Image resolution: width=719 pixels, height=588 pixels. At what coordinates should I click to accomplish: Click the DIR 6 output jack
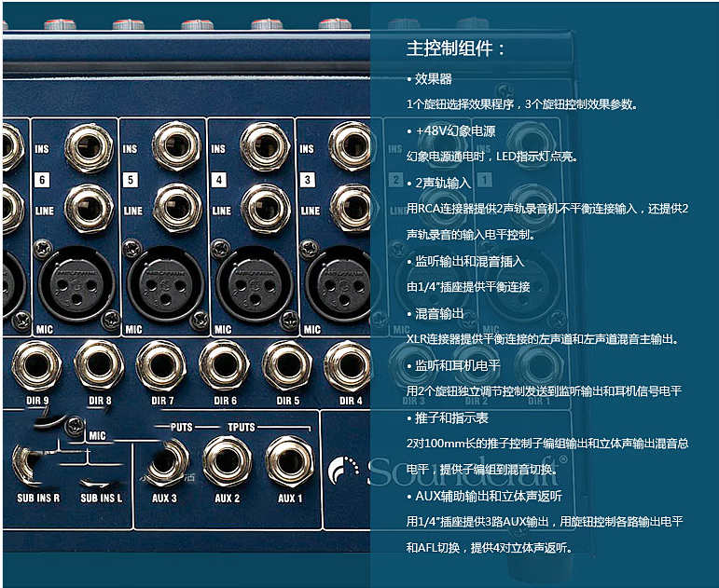(224, 365)
